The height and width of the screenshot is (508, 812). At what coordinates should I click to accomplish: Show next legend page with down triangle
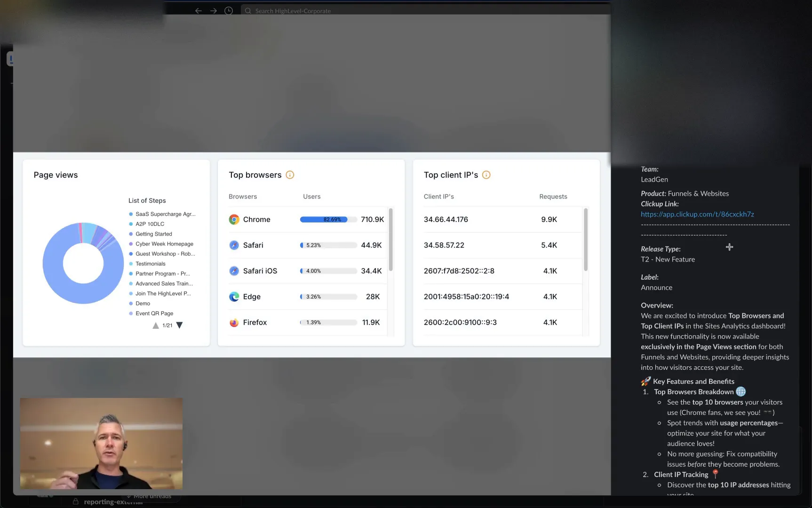(x=179, y=325)
